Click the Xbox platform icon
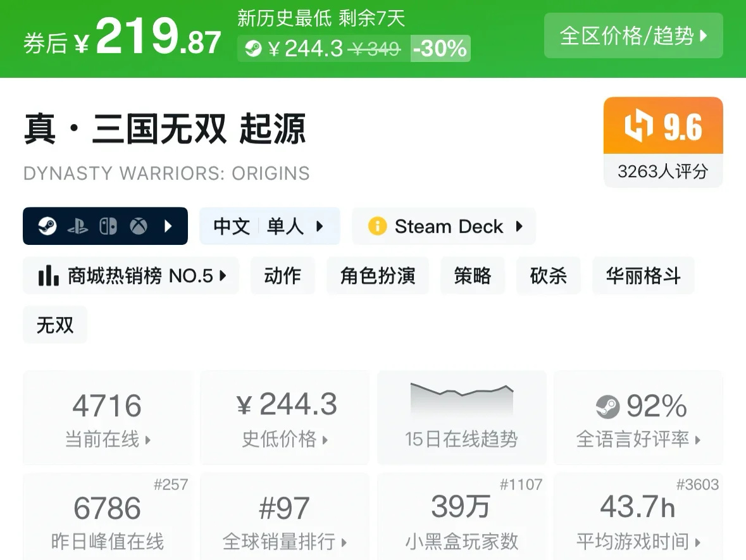The width and height of the screenshot is (746, 560). click(x=139, y=226)
